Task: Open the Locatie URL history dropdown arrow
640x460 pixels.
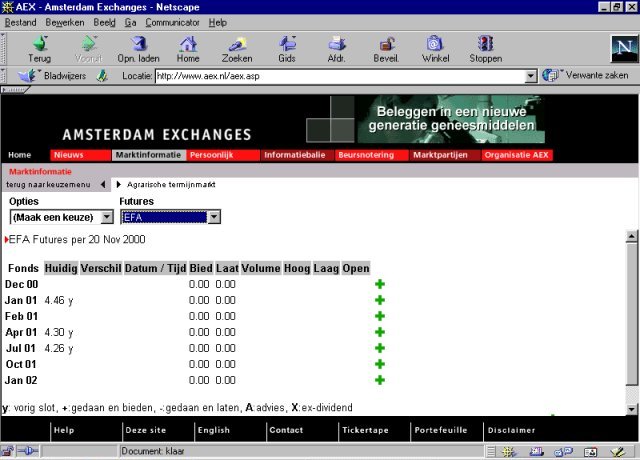Action: pos(530,76)
